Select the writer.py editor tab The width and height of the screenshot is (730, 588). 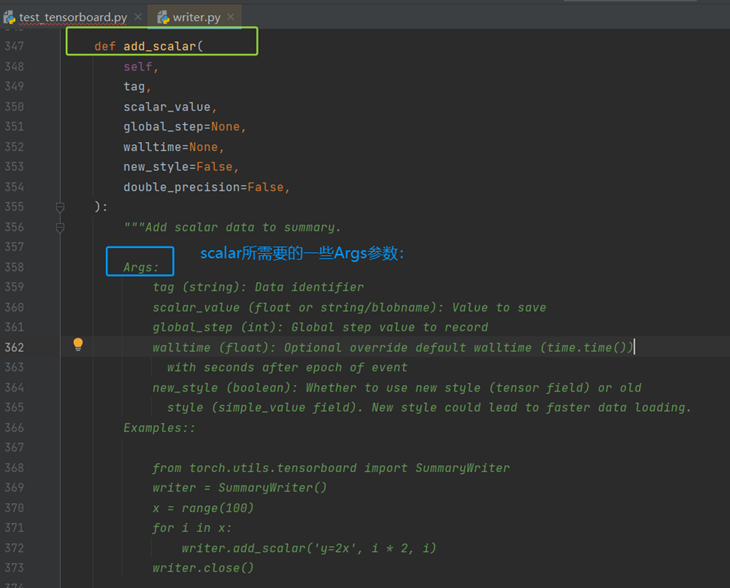(x=196, y=17)
